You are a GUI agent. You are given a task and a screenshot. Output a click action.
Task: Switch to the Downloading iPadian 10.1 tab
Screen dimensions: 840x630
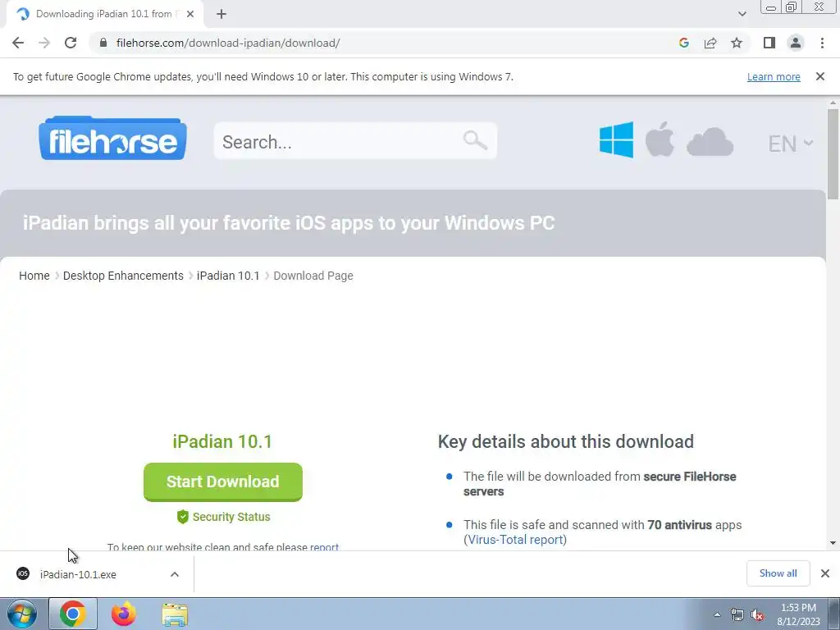coord(104,14)
